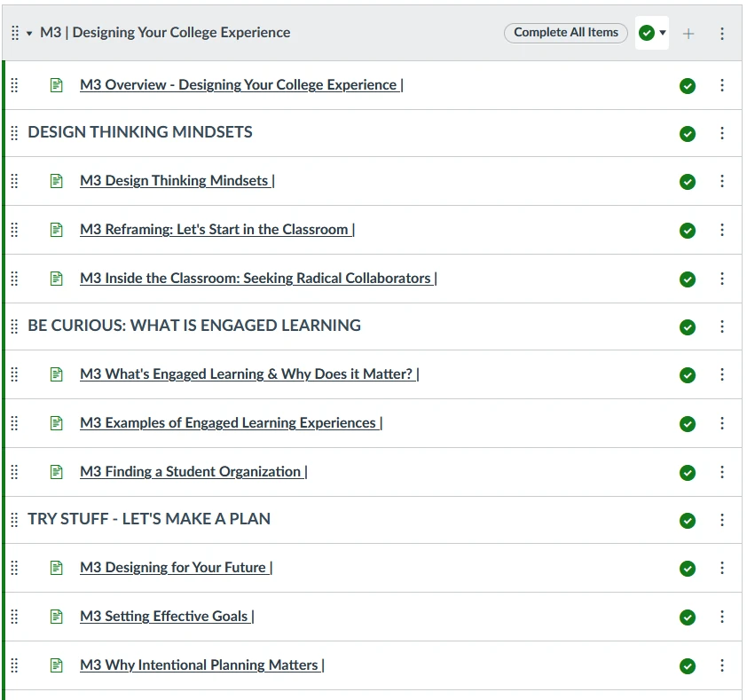Open kebab menu for DESIGN THINKING MINDSETS header

pyautogui.click(x=722, y=133)
